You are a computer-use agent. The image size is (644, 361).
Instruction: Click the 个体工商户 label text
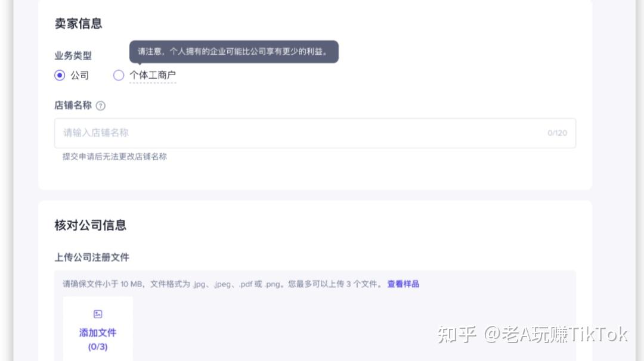point(153,76)
